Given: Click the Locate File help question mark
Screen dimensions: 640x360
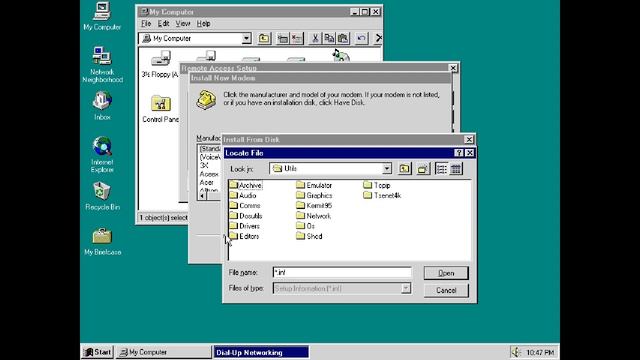Looking at the screenshot, I should point(459,153).
